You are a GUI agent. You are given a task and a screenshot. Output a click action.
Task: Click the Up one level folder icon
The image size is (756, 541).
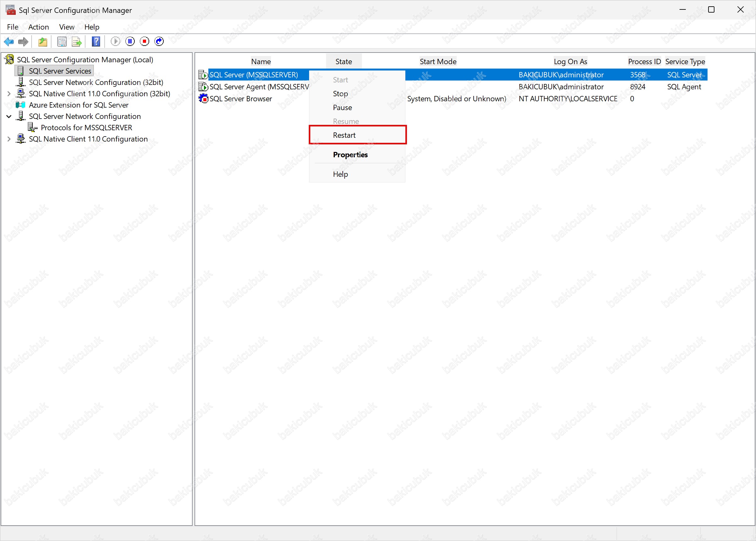[43, 42]
